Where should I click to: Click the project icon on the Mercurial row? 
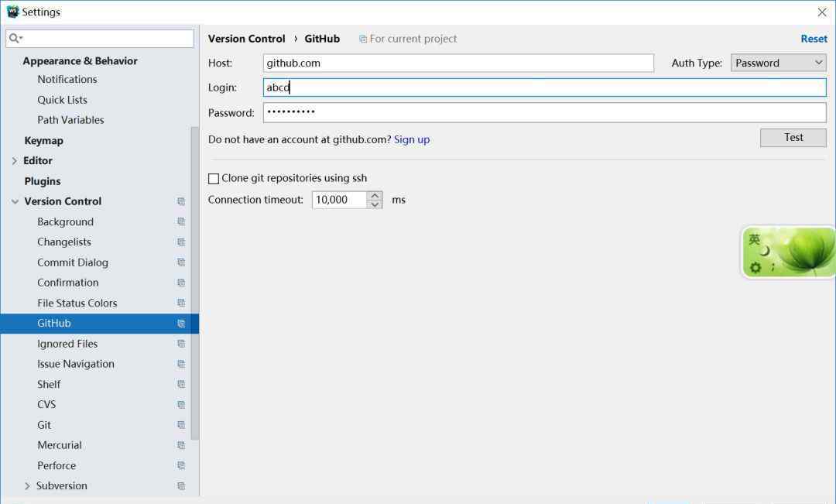[181, 445]
